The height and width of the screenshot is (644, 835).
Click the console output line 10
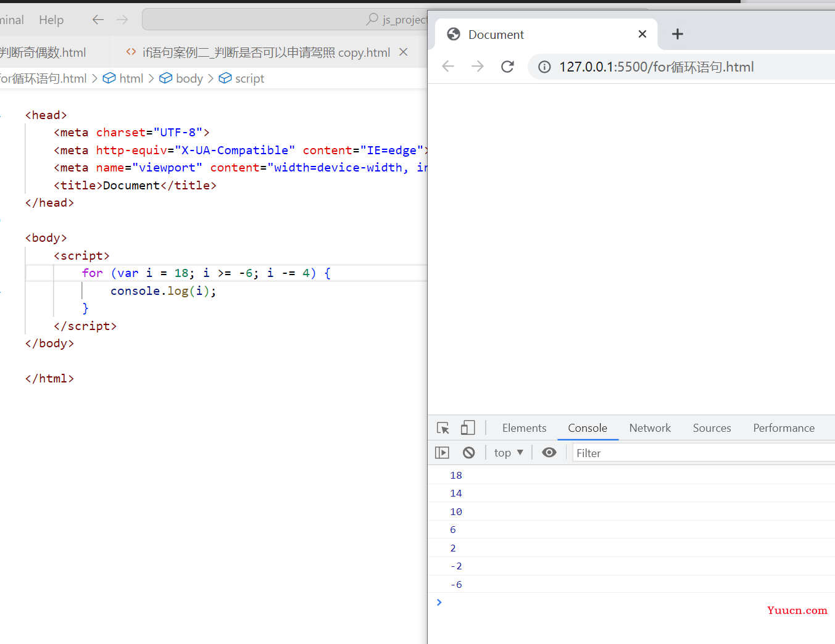[631, 511]
